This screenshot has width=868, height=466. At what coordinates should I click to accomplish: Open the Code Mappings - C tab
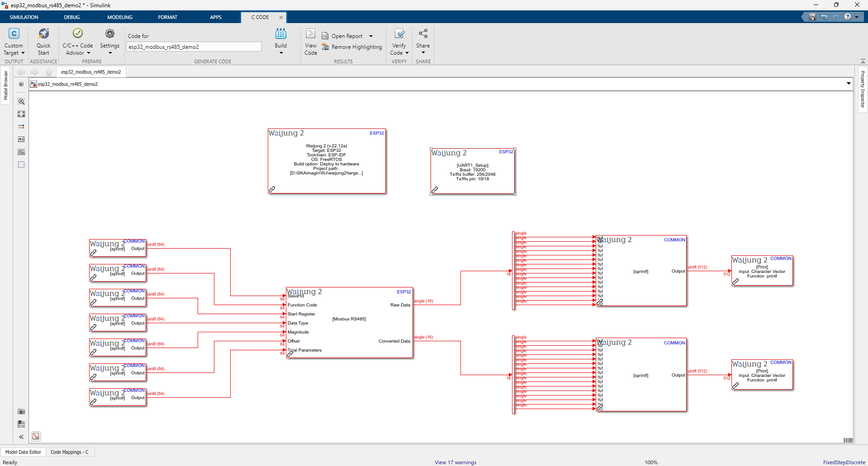click(x=70, y=452)
